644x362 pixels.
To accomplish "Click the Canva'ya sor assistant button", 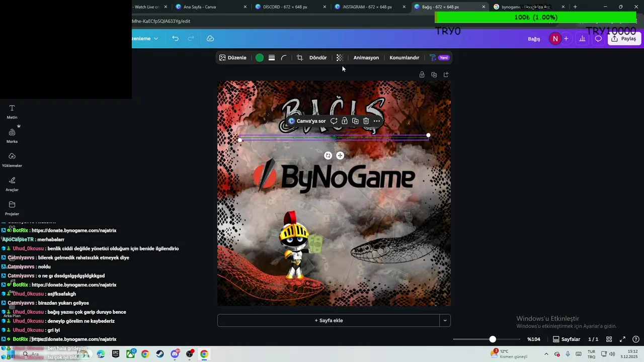I will 307,121.
